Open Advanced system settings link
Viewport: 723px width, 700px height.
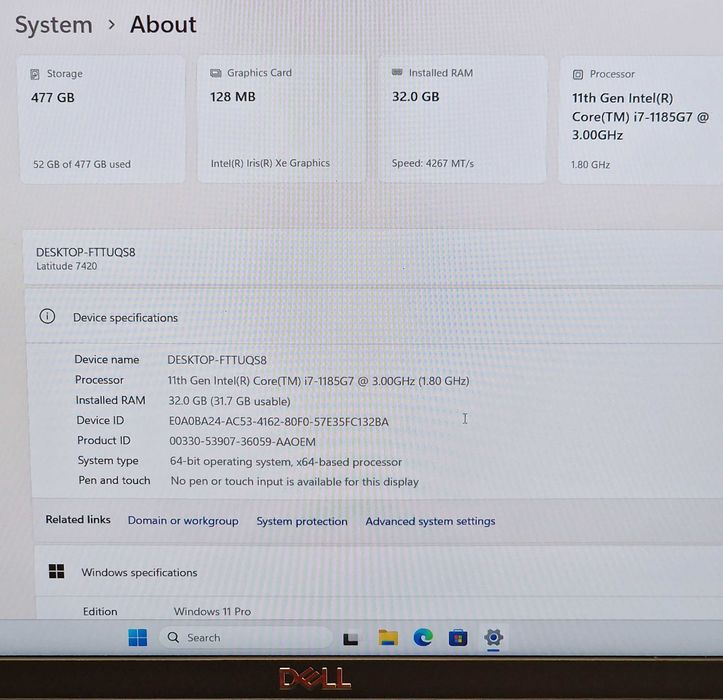[x=430, y=521]
